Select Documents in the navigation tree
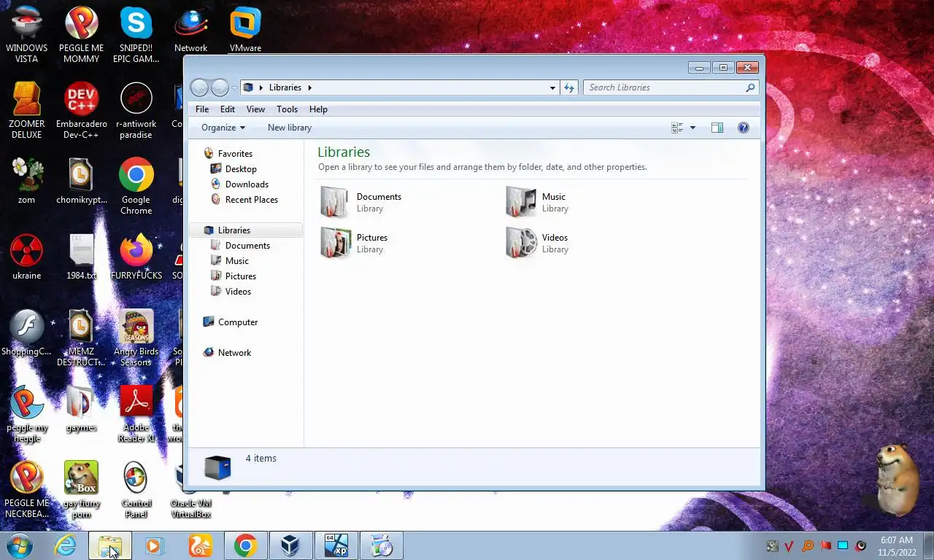 coord(247,246)
